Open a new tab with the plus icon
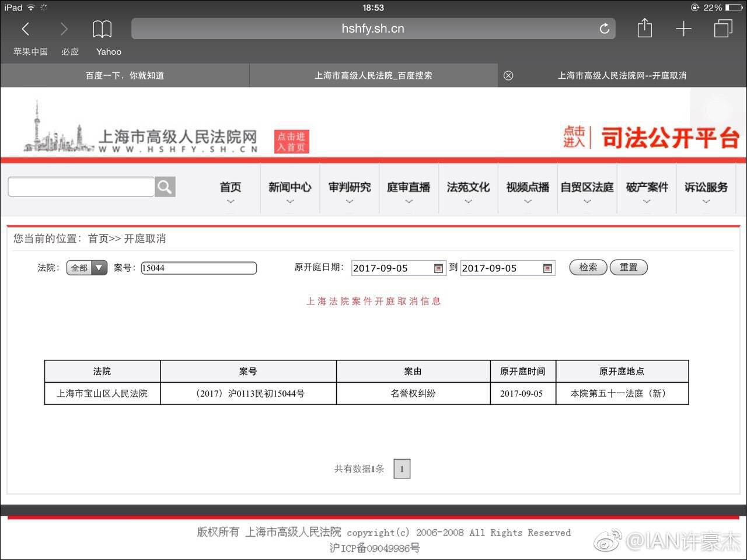Screen dimensions: 747x560 683,28
